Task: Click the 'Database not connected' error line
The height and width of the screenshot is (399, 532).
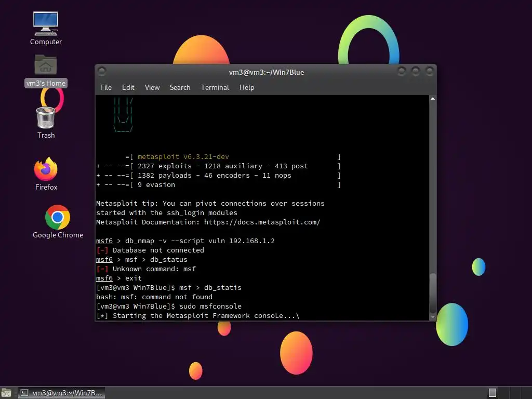Action: tap(150, 250)
